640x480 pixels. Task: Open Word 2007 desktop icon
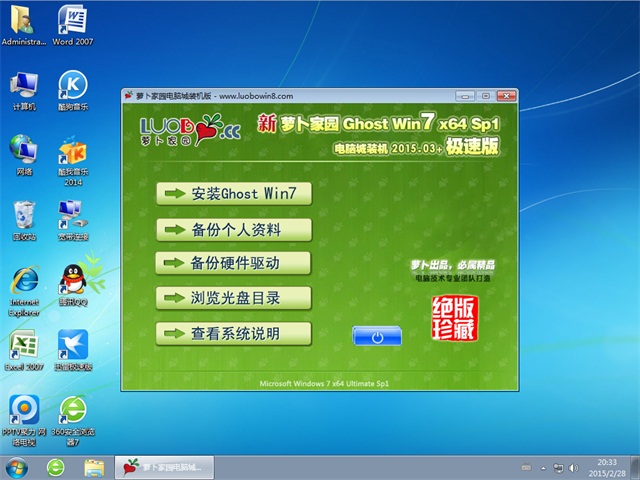(71, 22)
